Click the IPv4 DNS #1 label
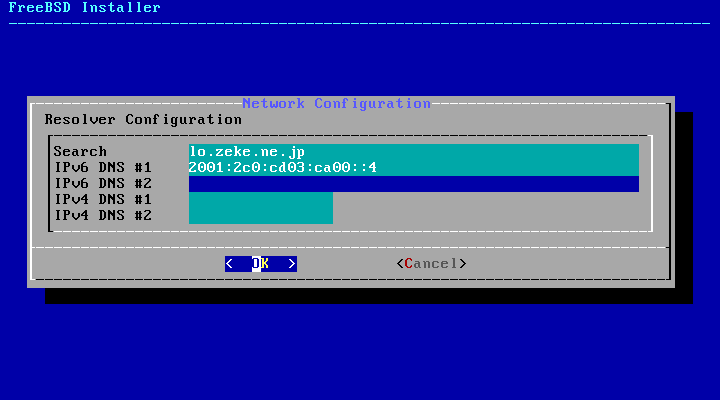 click(x=103, y=200)
